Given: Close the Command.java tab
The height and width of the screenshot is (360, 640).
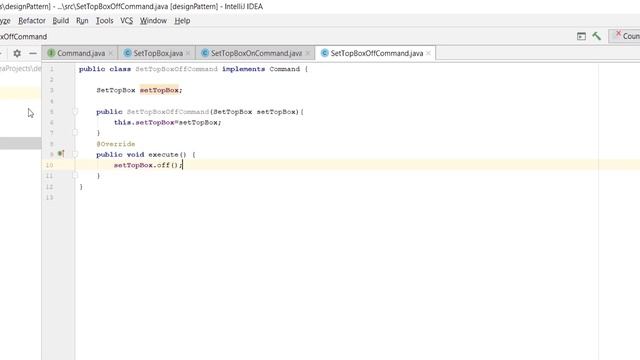Looking at the screenshot, I should tap(111, 53).
